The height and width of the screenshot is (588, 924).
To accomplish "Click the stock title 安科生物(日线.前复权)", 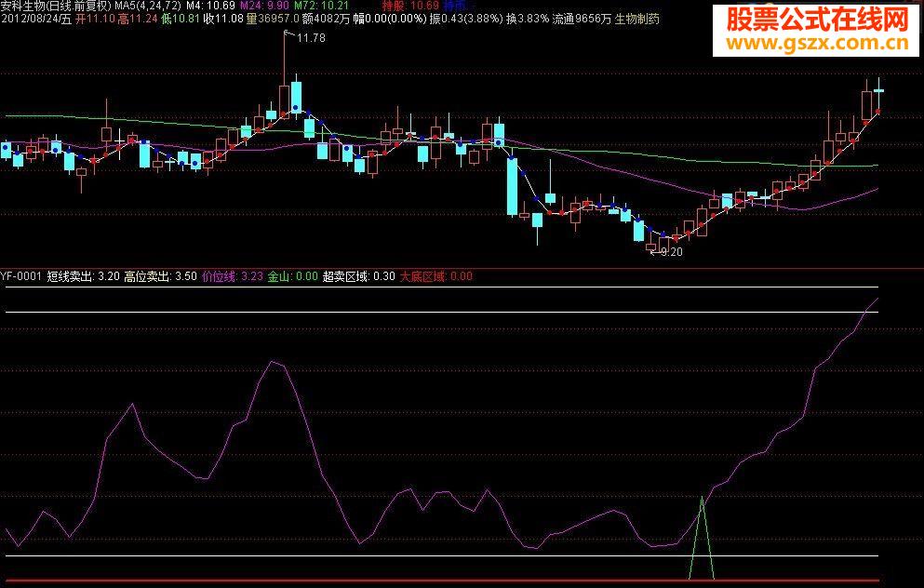I will tap(56, 6).
